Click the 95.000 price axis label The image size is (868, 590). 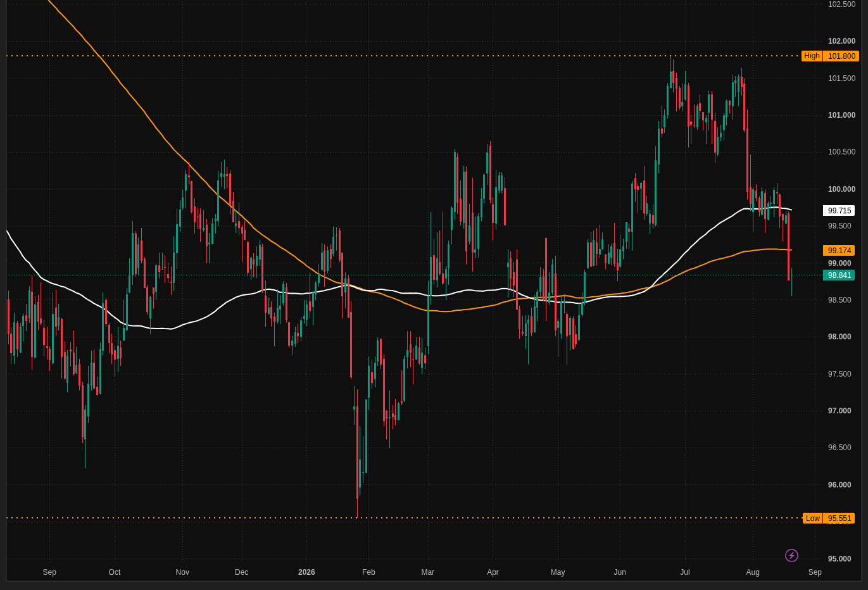tap(840, 559)
